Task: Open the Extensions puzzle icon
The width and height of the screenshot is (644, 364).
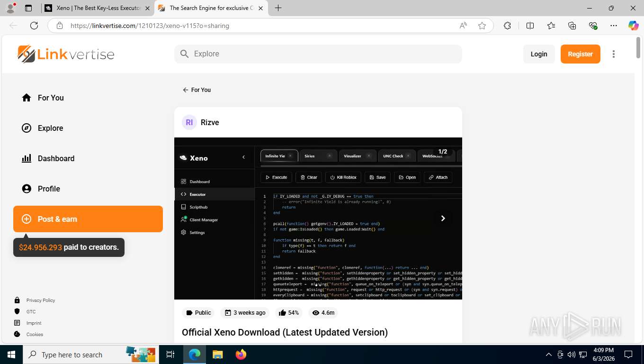Action: pyautogui.click(x=507, y=26)
